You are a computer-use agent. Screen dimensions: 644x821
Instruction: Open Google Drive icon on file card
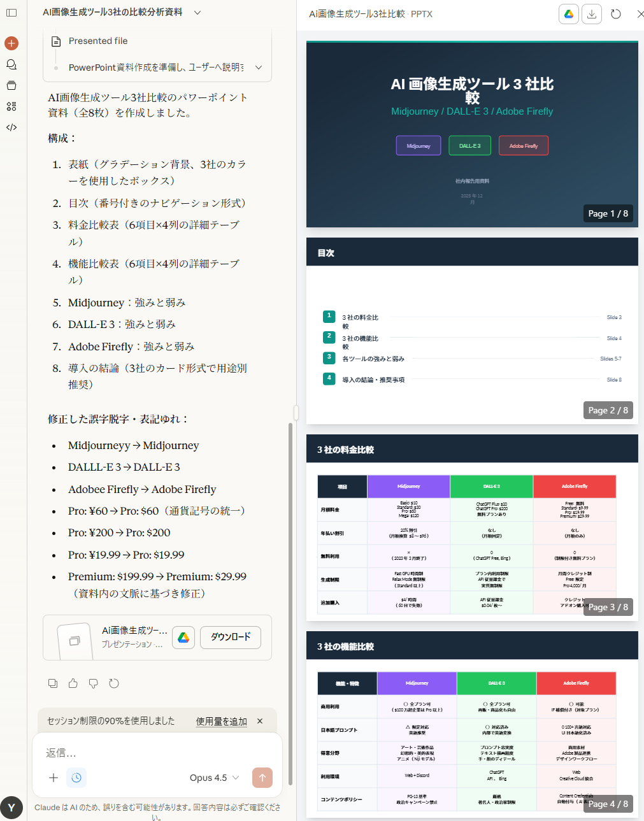tap(183, 638)
